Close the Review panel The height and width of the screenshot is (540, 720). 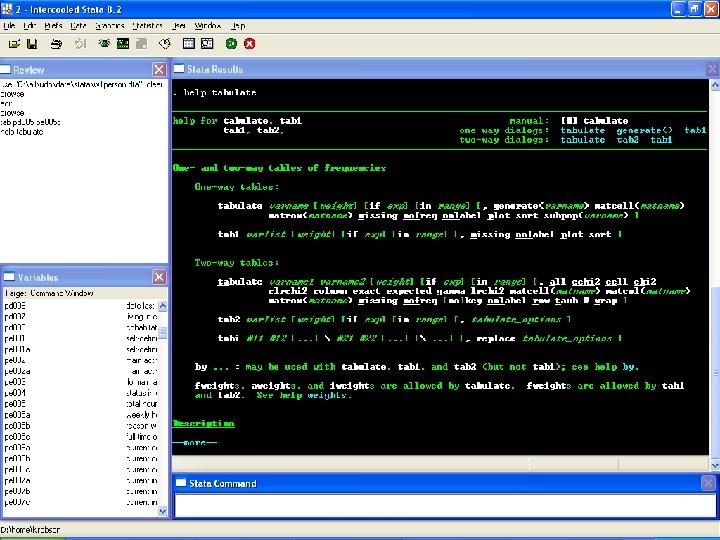tap(159, 69)
